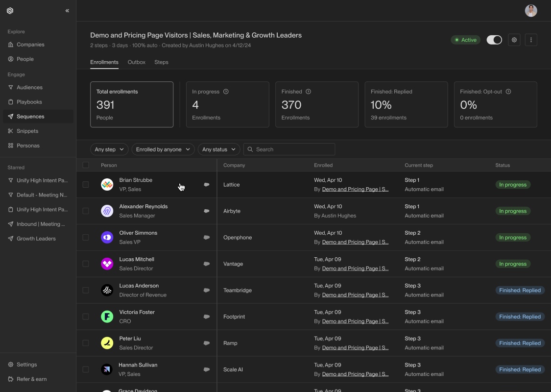Select the checkbox for Oliver Simmons
551x392 pixels.
(86, 237)
